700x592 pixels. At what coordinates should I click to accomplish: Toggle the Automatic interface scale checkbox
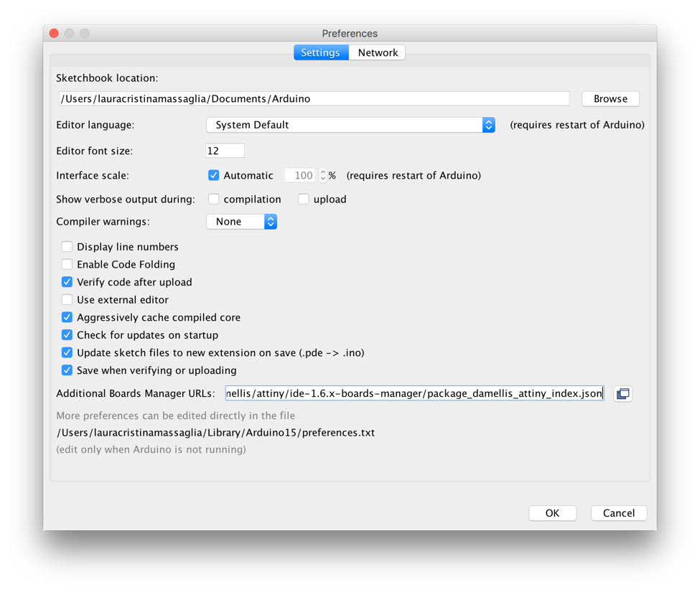coord(213,175)
